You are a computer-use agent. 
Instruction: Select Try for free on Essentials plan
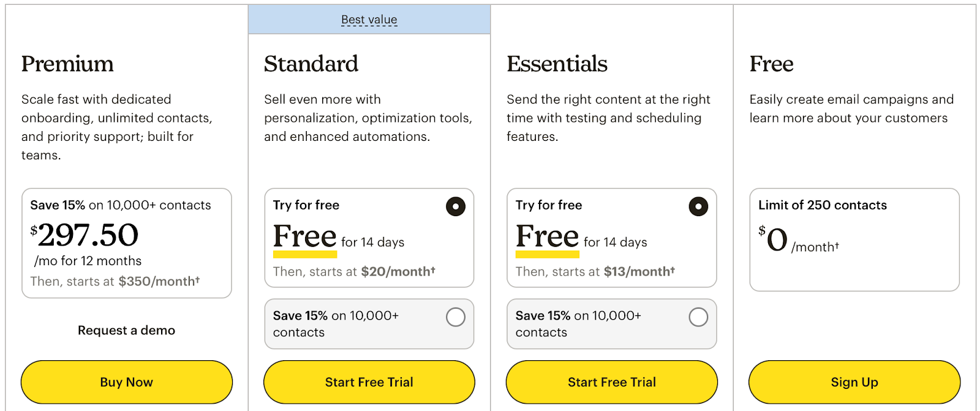698,206
